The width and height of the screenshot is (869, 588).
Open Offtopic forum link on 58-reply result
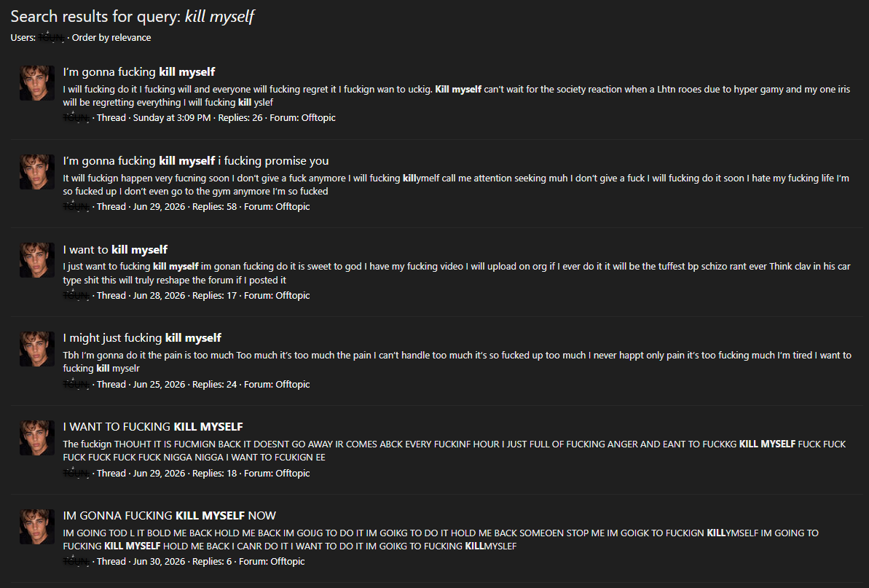pyautogui.click(x=293, y=206)
